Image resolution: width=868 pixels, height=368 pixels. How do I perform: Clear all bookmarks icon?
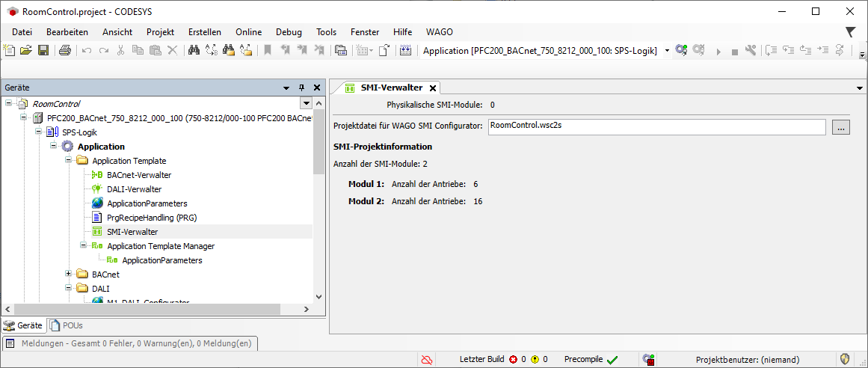point(319,50)
